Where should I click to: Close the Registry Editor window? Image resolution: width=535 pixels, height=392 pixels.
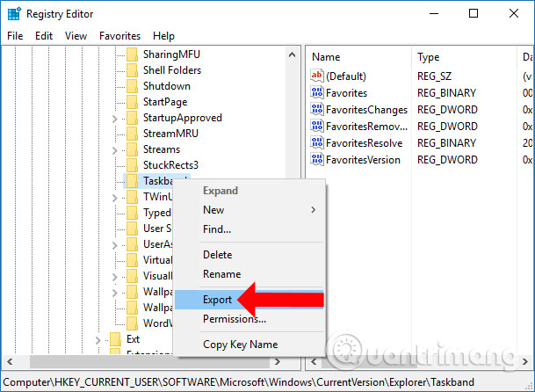click(514, 14)
